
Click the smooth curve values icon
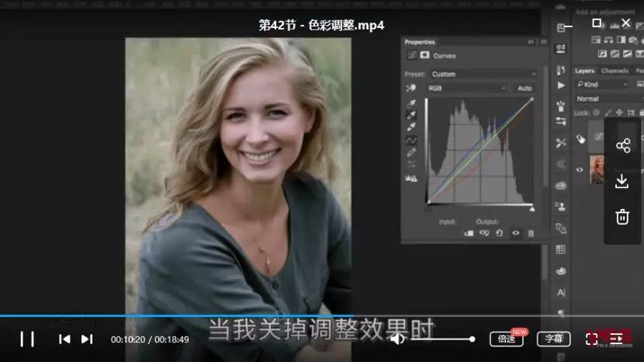(x=411, y=165)
